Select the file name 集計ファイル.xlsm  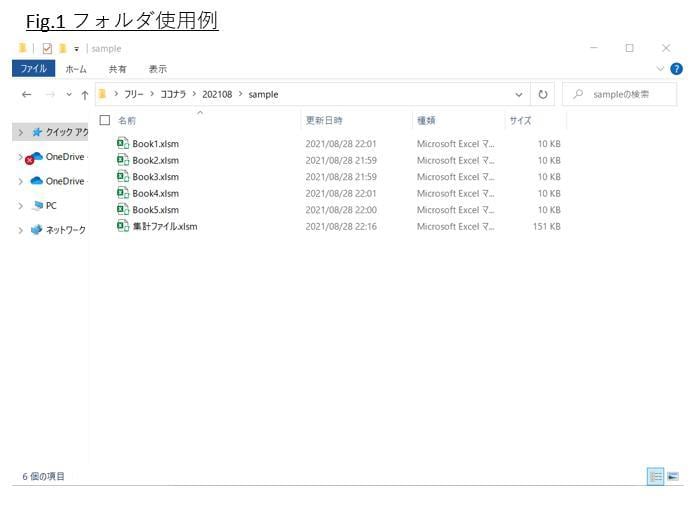[165, 226]
